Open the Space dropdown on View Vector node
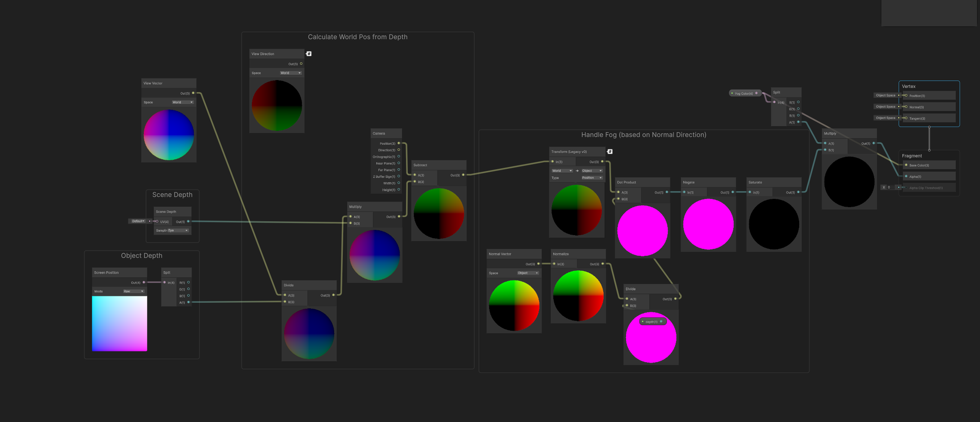Screen dimensions: 980x422 coord(183,102)
